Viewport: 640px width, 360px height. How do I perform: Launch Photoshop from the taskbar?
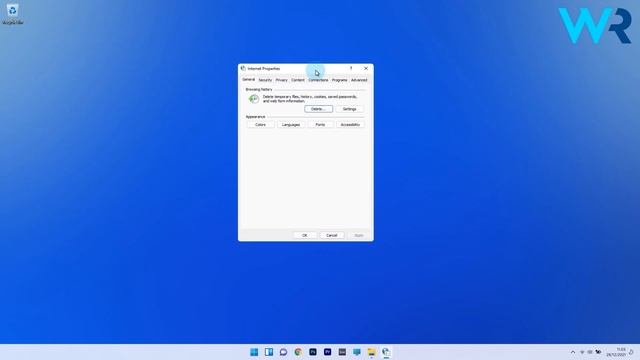(313, 352)
